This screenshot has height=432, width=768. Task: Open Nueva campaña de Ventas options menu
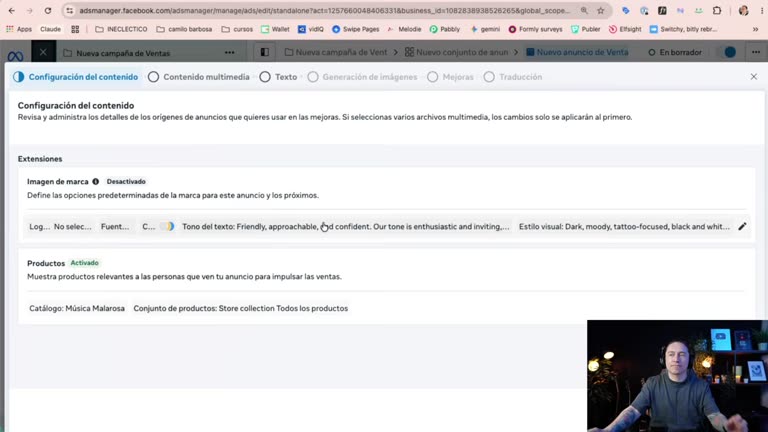(x=229, y=52)
